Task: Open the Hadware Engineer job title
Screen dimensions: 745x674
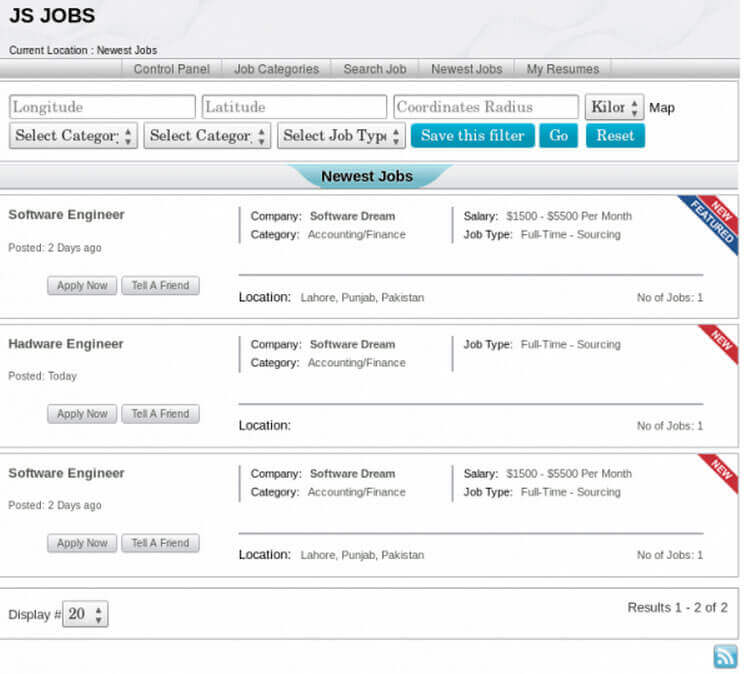Action: pyautogui.click(x=66, y=344)
